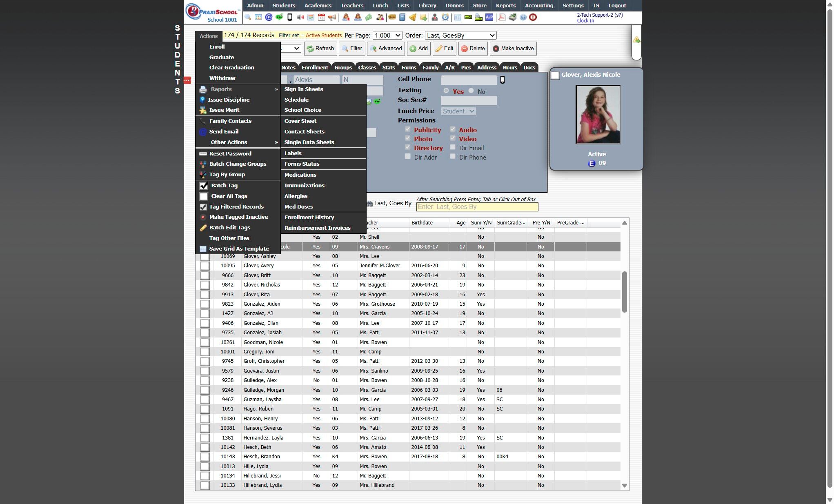Click the megaphone announcement toolbar icon
Screen dimensions: 834x504
tap(332, 17)
